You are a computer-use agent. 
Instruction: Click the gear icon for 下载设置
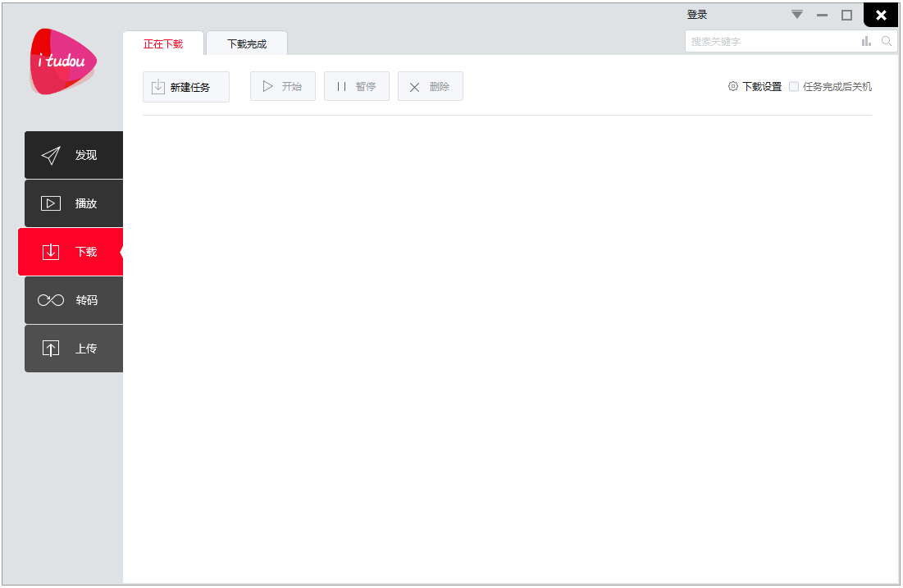click(x=733, y=86)
